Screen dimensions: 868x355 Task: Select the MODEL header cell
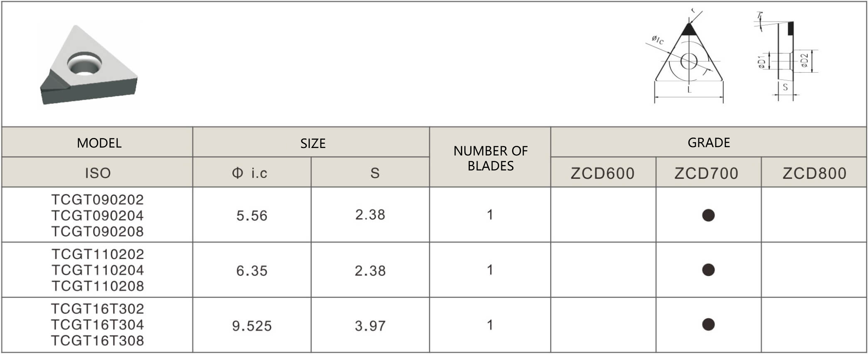coord(99,143)
